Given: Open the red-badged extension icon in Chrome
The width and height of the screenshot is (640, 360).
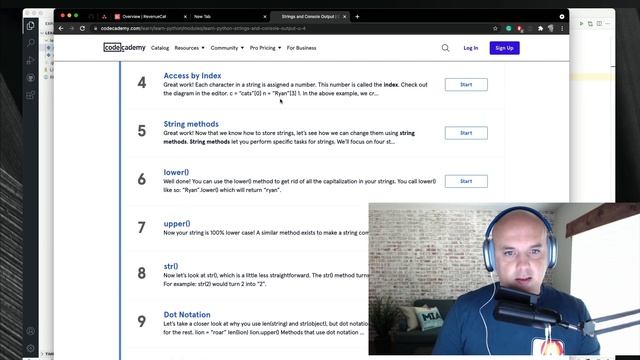Looking at the screenshot, I should (x=520, y=29).
